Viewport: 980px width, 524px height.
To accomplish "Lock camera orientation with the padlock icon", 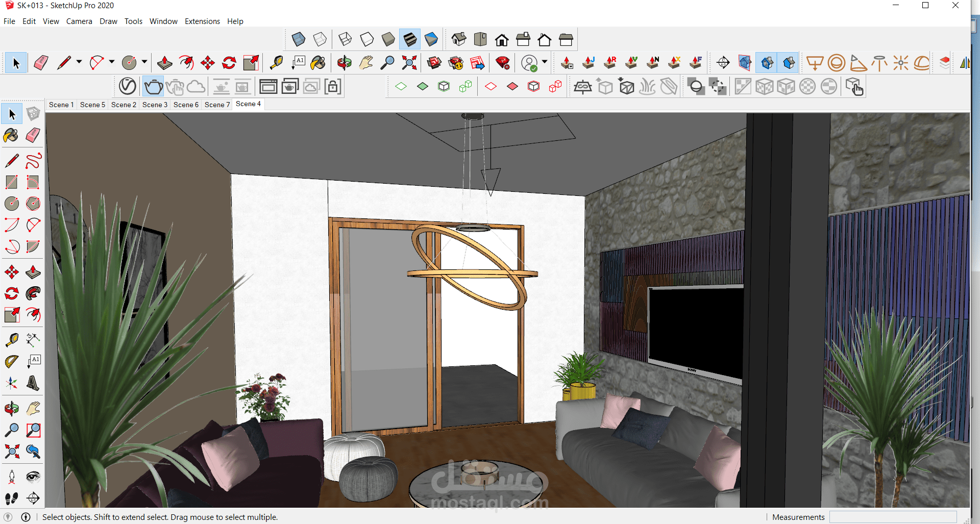I will click(x=333, y=87).
